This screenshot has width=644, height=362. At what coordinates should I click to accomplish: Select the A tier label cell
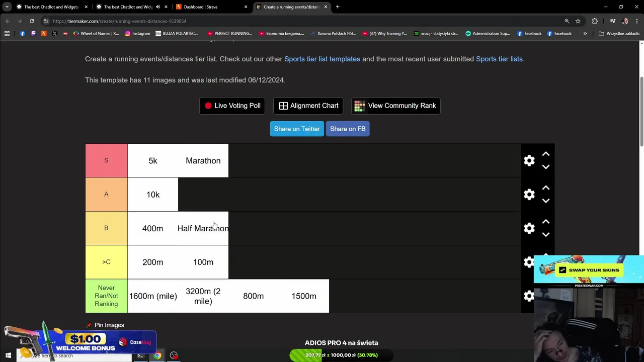click(x=106, y=195)
